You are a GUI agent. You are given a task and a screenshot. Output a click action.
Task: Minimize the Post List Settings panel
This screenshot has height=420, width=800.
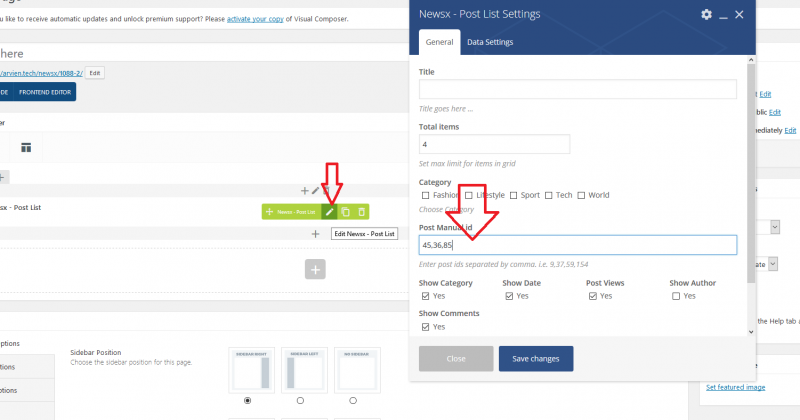point(723,15)
